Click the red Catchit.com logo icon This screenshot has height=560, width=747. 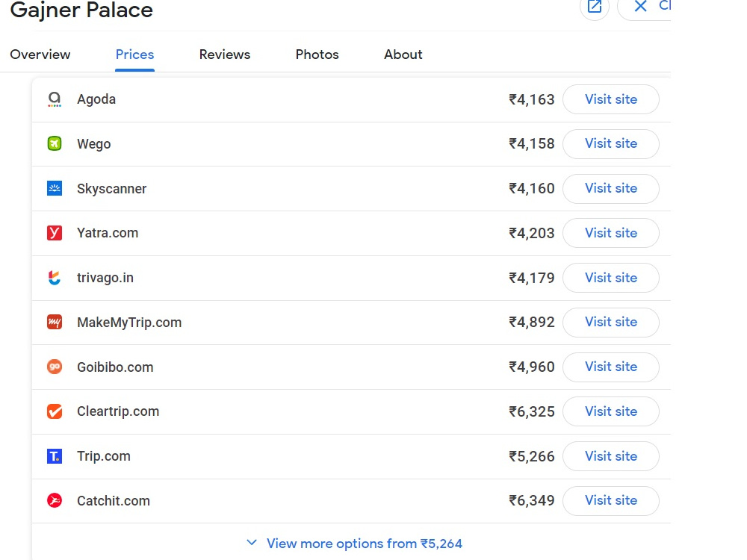coord(55,500)
